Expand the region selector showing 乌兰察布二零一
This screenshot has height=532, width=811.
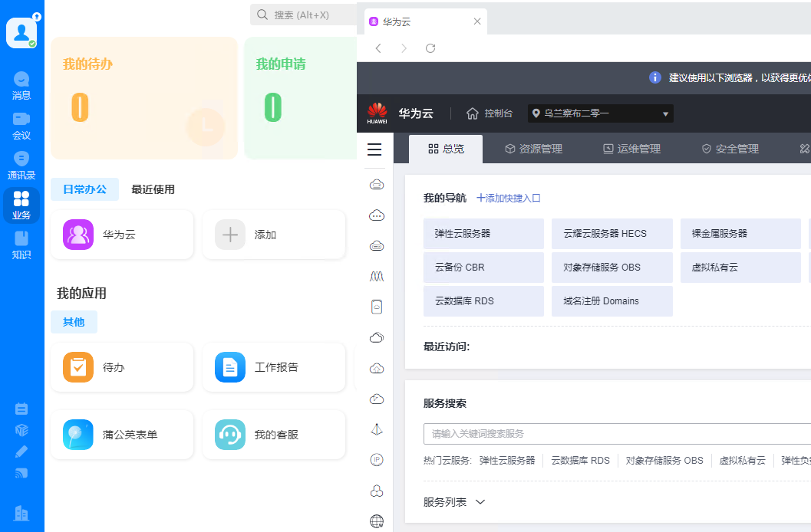(601, 113)
